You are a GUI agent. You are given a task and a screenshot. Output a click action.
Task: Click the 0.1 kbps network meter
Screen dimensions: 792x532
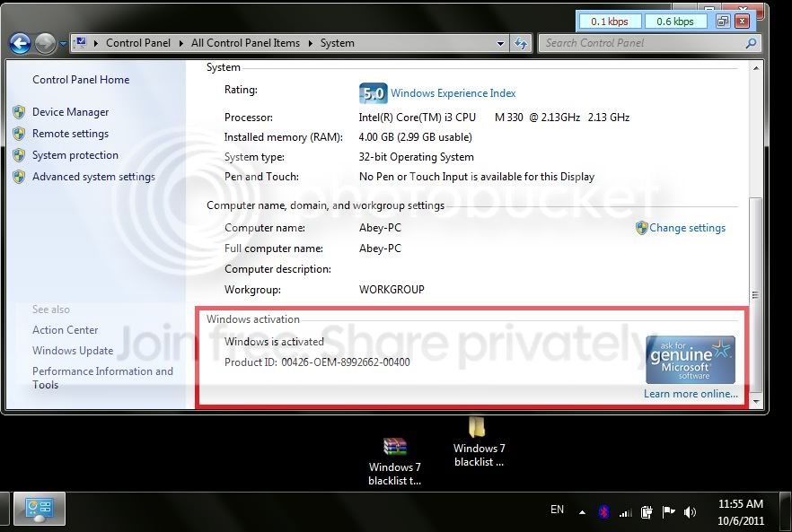click(x=610, y=22)
